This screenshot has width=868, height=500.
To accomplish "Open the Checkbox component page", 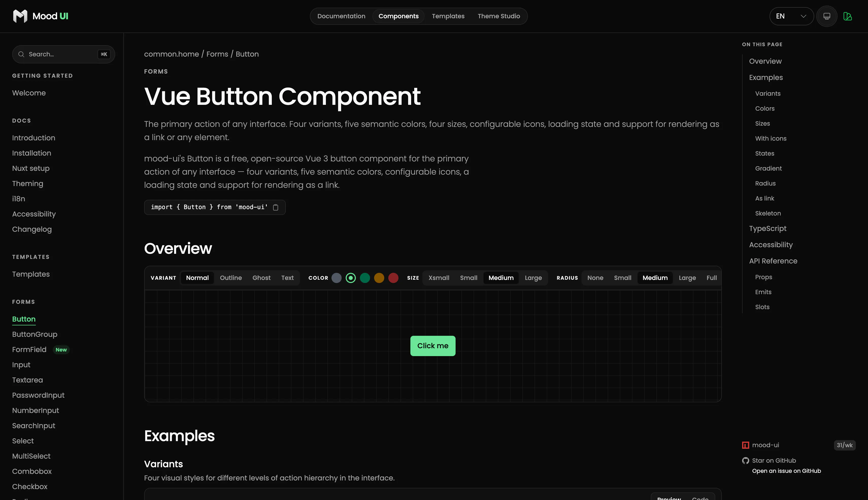I will tap(30, 487).
